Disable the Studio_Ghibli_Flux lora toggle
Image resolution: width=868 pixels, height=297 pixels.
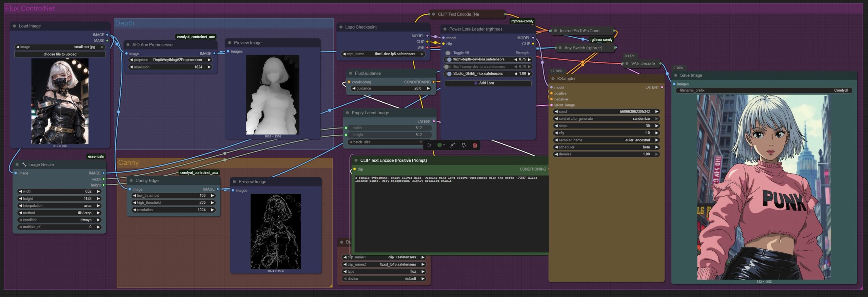448,74
